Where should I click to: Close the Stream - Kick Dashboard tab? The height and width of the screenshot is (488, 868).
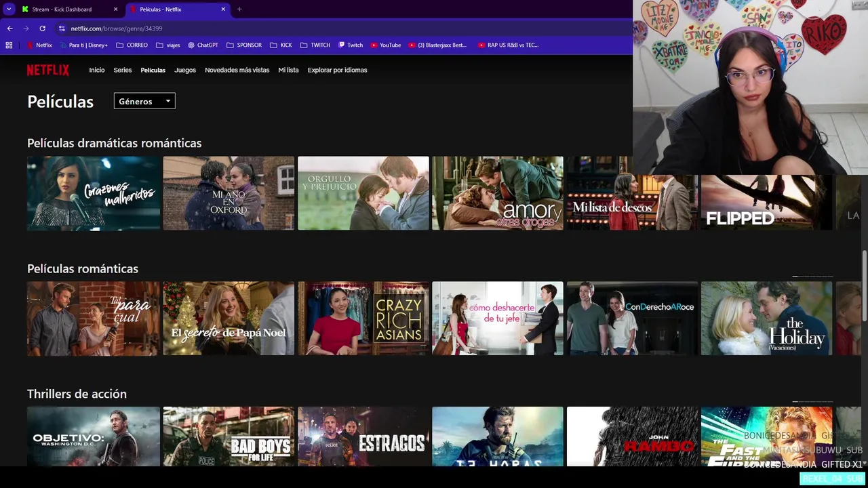tap(116, 9)
